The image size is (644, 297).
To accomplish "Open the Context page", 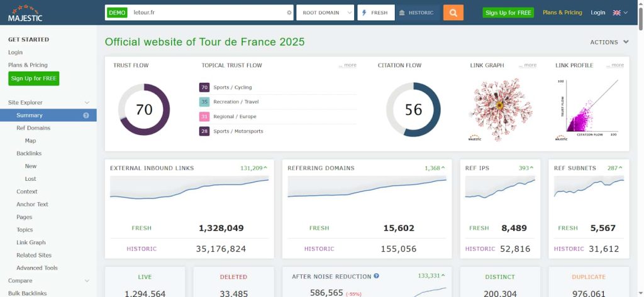I will coord(26,192).
